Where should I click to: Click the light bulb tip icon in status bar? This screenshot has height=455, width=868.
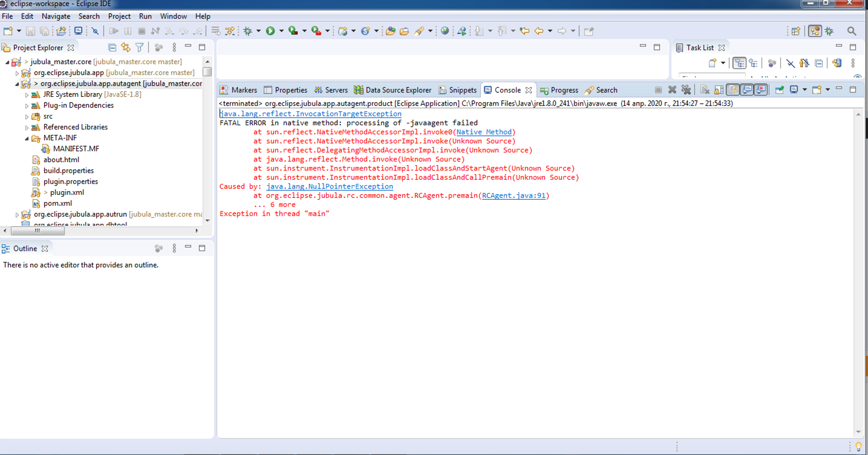click(x=858, y=447)
